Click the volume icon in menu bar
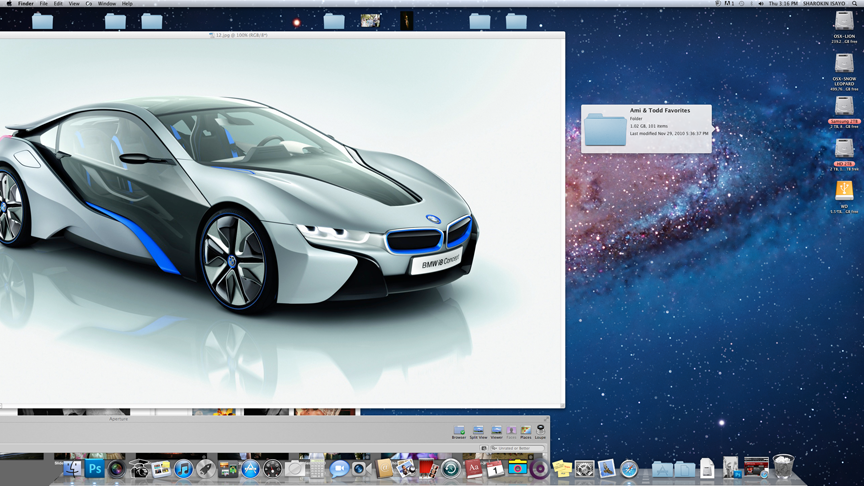Screen dimensions: 864x486 (761, 3)
